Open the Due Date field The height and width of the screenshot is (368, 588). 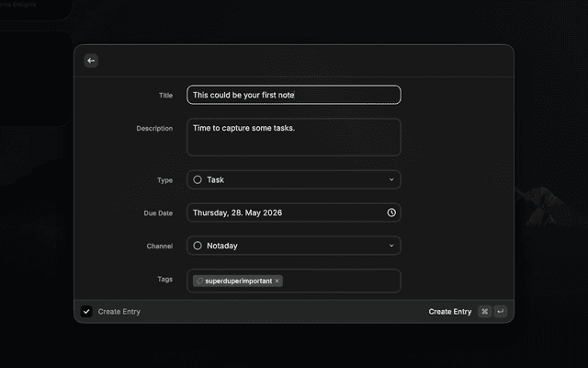(294, 213)
